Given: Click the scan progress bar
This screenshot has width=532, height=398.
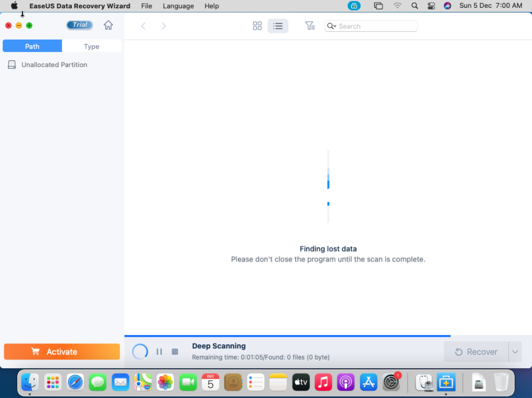Looking at the screenshot, I should click(x=328, y=336).
